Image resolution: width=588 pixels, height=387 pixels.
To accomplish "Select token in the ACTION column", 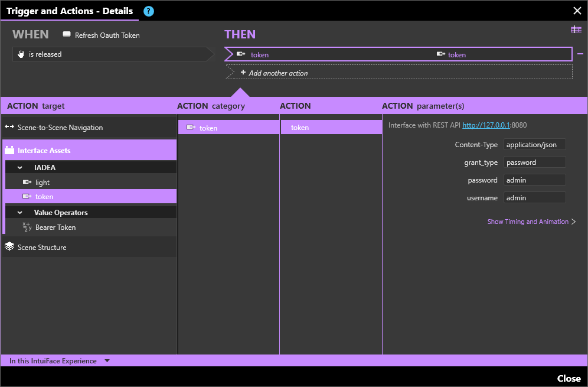I will (331, 127).
